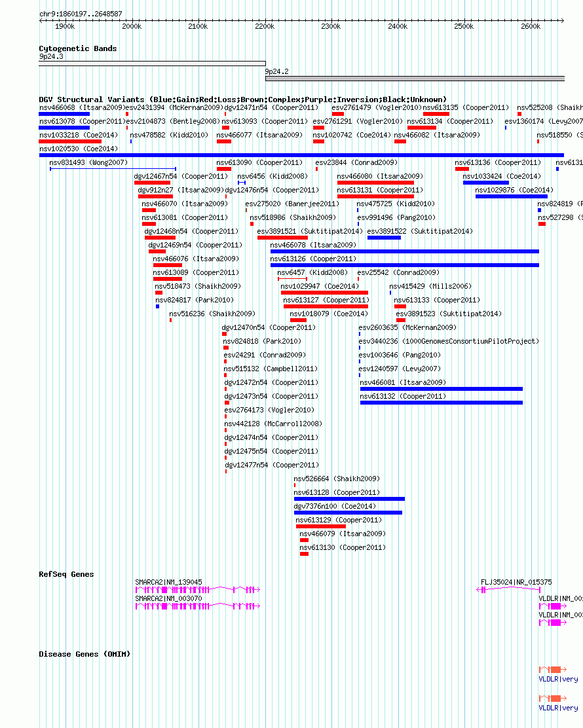Open variant nsv1029876 (Coe2014)
583x728 pixels.
point(514,191)
